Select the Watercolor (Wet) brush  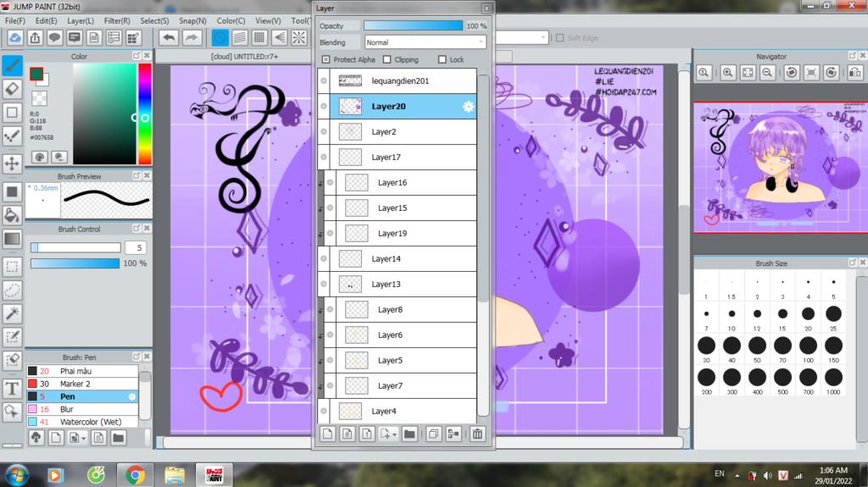82,423
